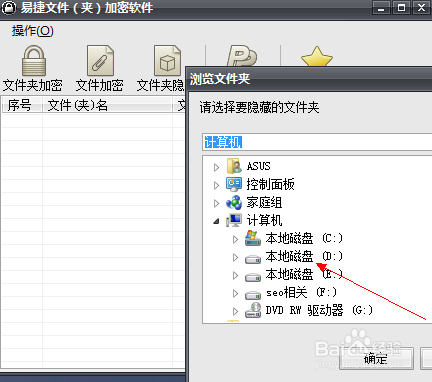Expand seo相关 (F:) node
Viewport: 432px width, 382px height.
tap(235, 293)
